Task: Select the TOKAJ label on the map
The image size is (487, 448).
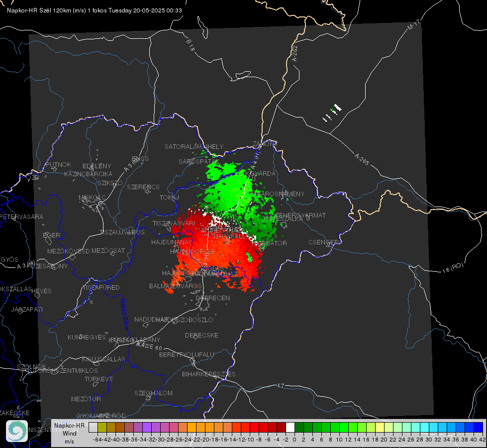Action: pos(169,198)
